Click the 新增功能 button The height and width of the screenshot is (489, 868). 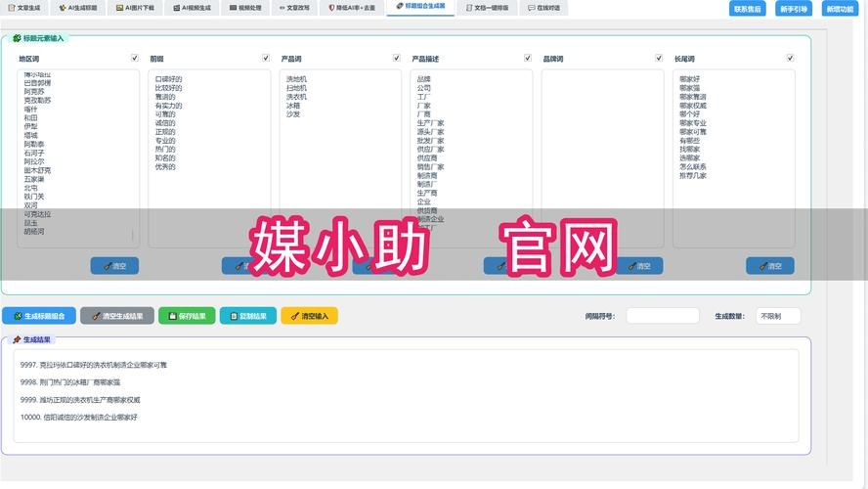point(840,9)
